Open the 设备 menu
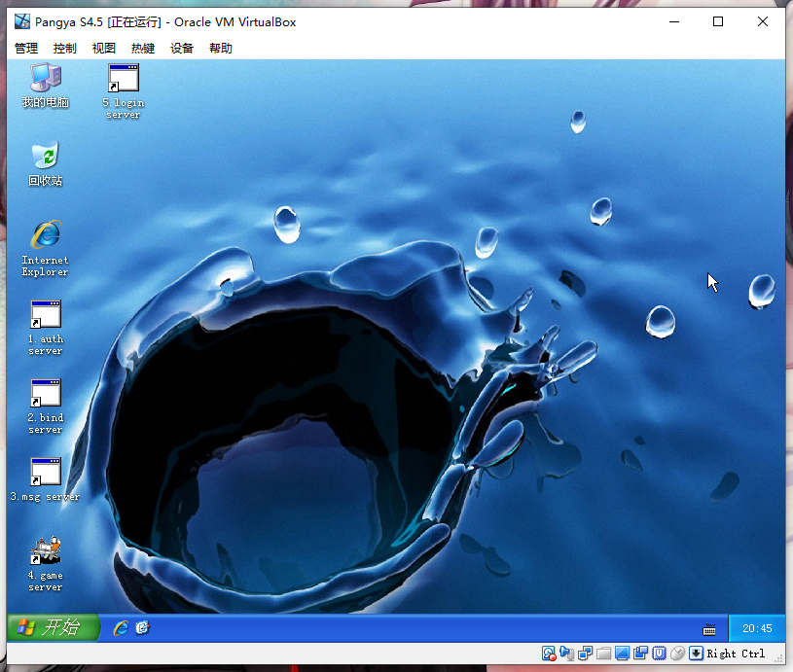The width and height of the screenshot is (793, 672). [x=182, y=48]
